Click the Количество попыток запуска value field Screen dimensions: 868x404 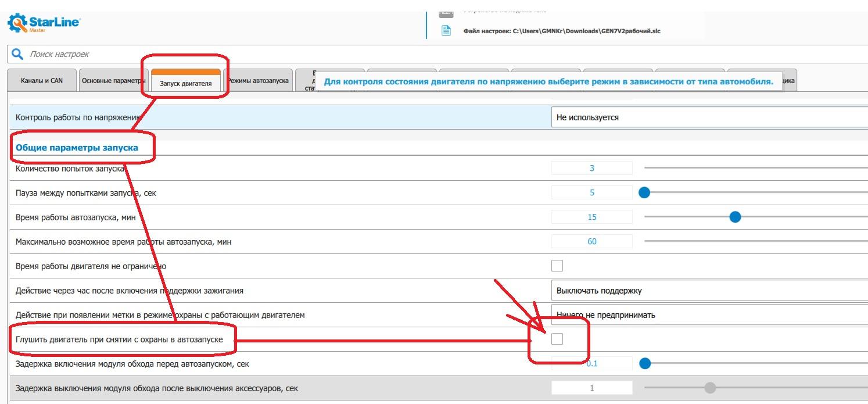coord(592,168)
